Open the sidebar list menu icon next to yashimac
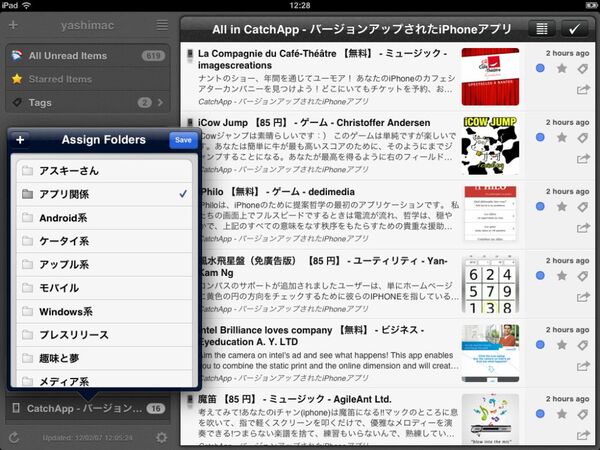 click(x=162, y=25)
